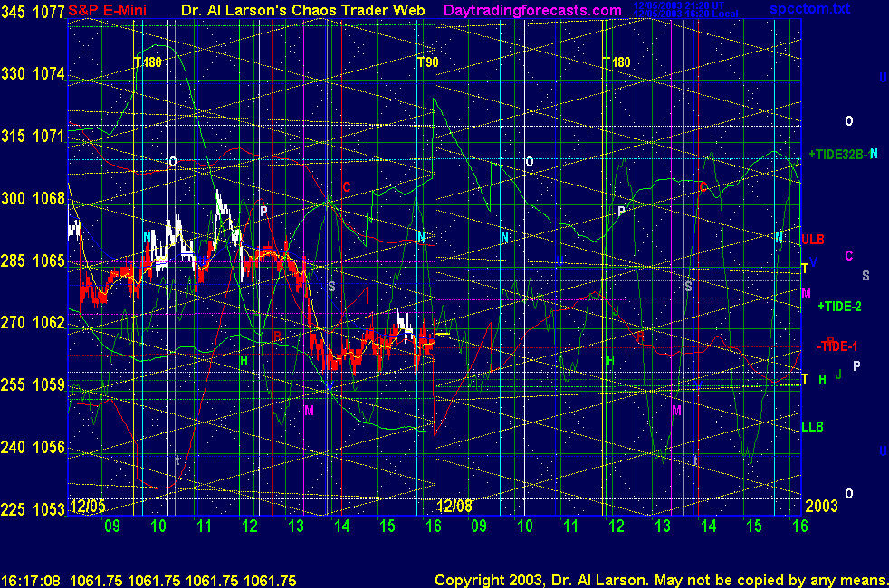The width and height of the screenshot is (889, 588).
Task: Click the gray S letter in the right legend
Action: tap(865, 276)
